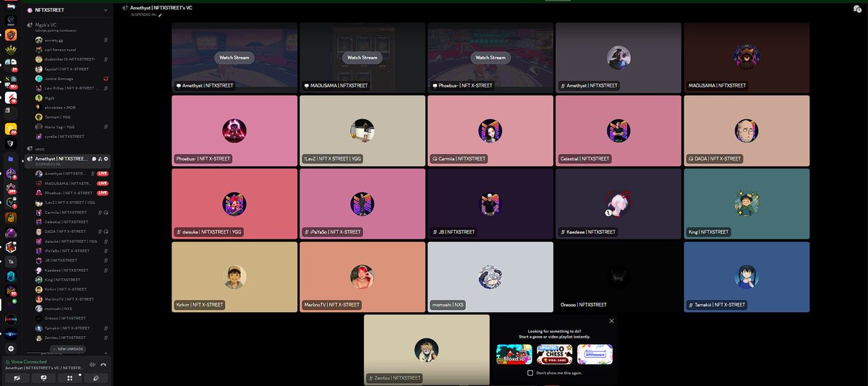
Task: Launch the Bloxd.io activity thumbnail
Action: 514,354
